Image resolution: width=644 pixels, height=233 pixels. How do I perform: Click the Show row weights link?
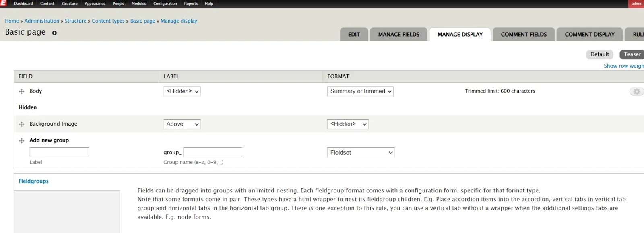(623, 66)
